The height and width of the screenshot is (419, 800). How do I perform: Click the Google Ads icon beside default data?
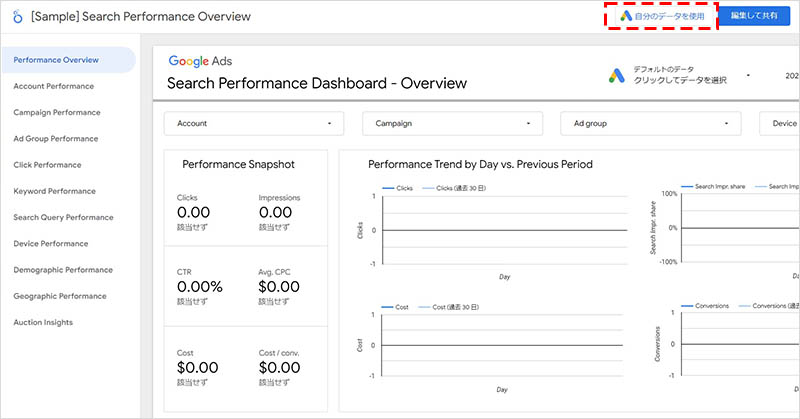(617, 75)
